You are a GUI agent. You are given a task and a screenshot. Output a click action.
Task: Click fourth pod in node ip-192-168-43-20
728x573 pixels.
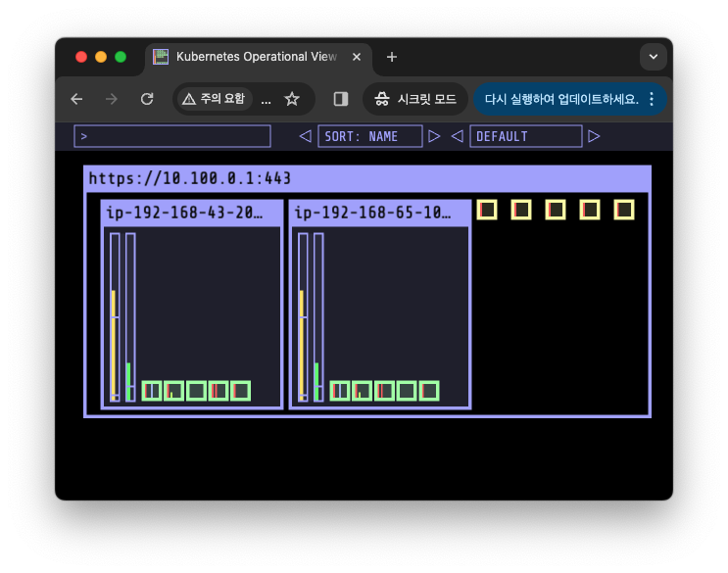pos(218,391)
